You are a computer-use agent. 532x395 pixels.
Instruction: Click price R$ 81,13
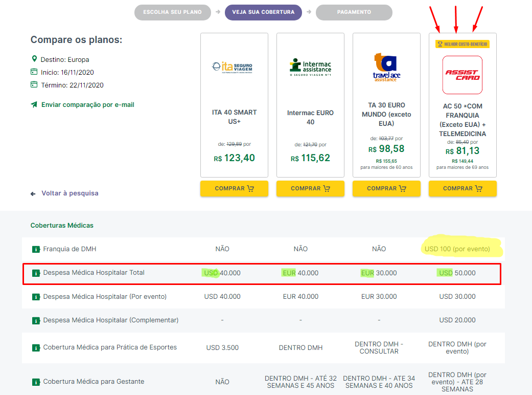[x=462, y=151]
